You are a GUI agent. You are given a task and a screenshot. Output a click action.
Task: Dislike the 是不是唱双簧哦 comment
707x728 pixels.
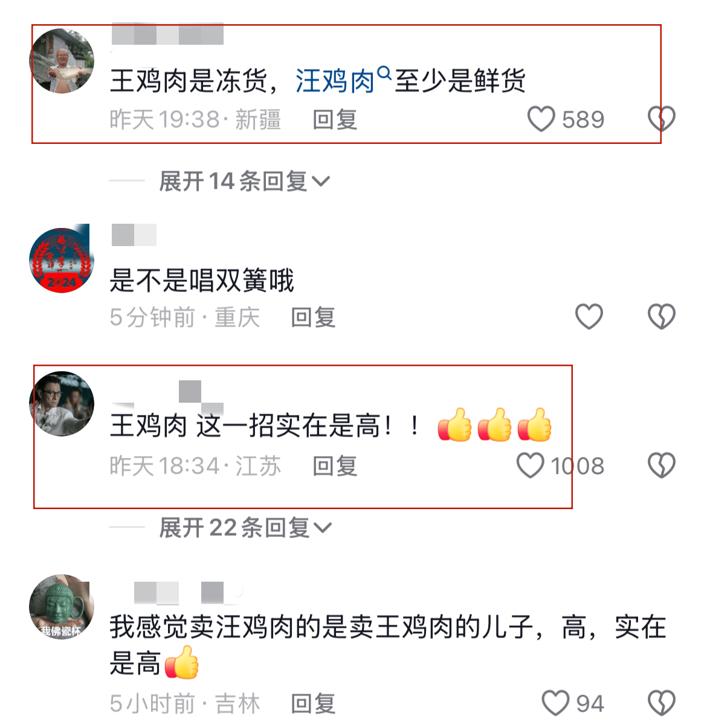pyautogui.click(x=662, y=316)
